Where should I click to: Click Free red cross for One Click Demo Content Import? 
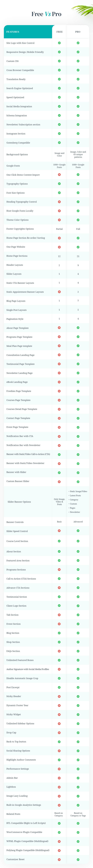(x=59, y=175)
